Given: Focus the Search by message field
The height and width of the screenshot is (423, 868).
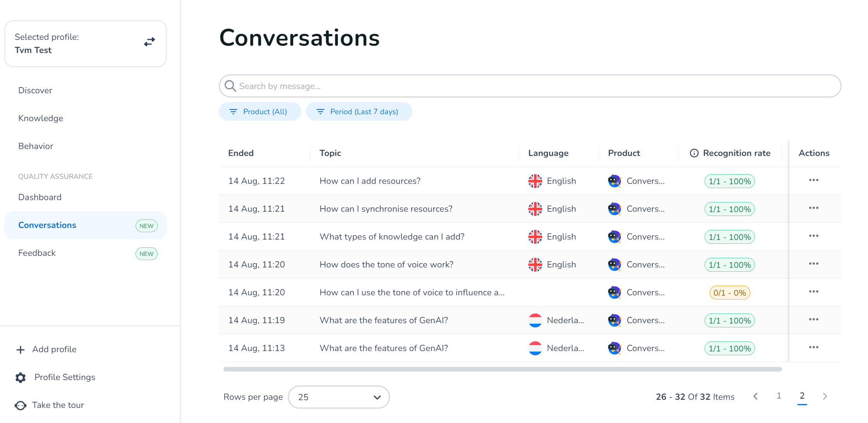Looking at the screenshot, I should coord(530,86).
